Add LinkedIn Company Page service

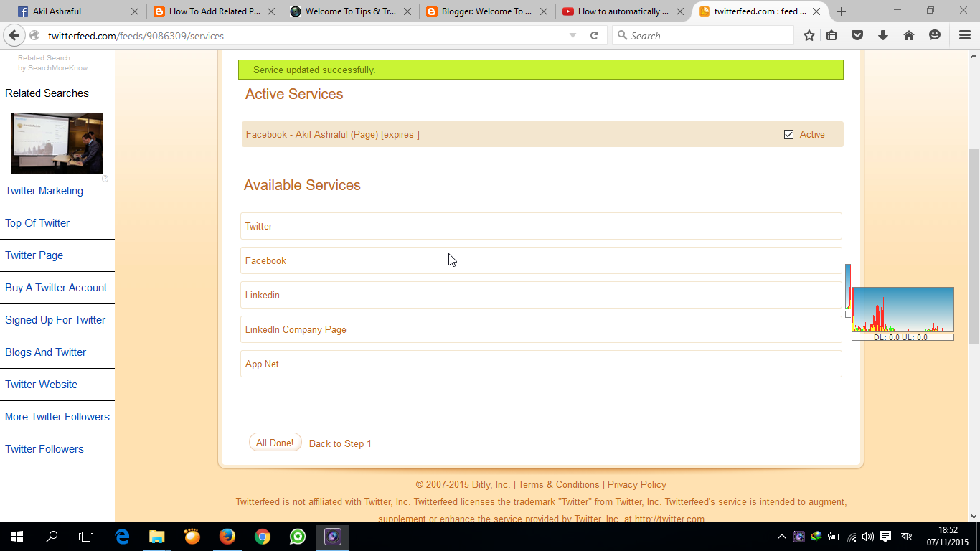tap(541, 329)
